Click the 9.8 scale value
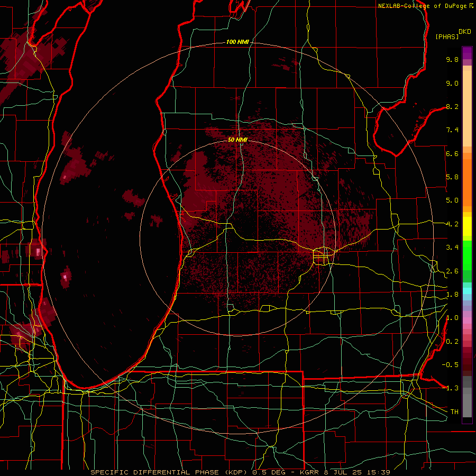The height and width of the screenshot is (476, 476). tap(452, 59)
